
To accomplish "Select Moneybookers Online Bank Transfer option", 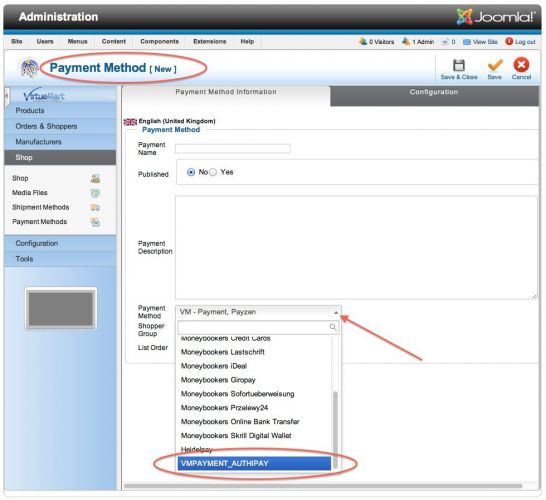I will click(x=254, y=422).
